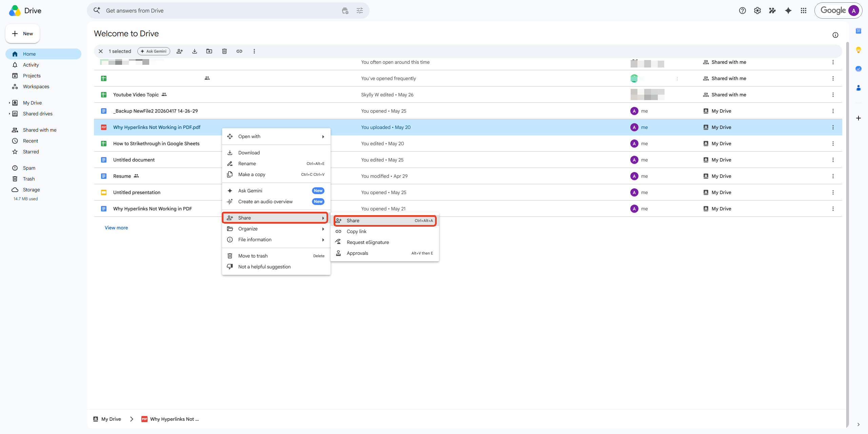
Task: Expand File information submenu
Action: click(x=276, y=240)
